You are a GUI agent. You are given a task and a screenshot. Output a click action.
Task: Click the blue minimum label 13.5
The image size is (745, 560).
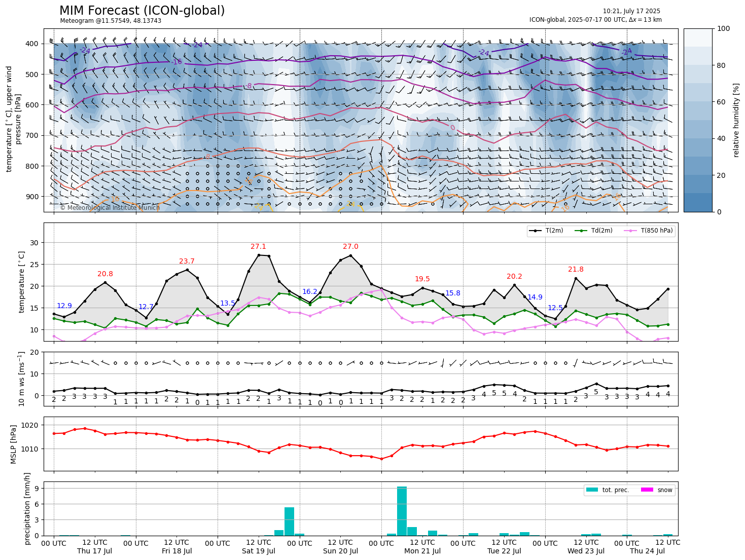click(x=228, y=304)
